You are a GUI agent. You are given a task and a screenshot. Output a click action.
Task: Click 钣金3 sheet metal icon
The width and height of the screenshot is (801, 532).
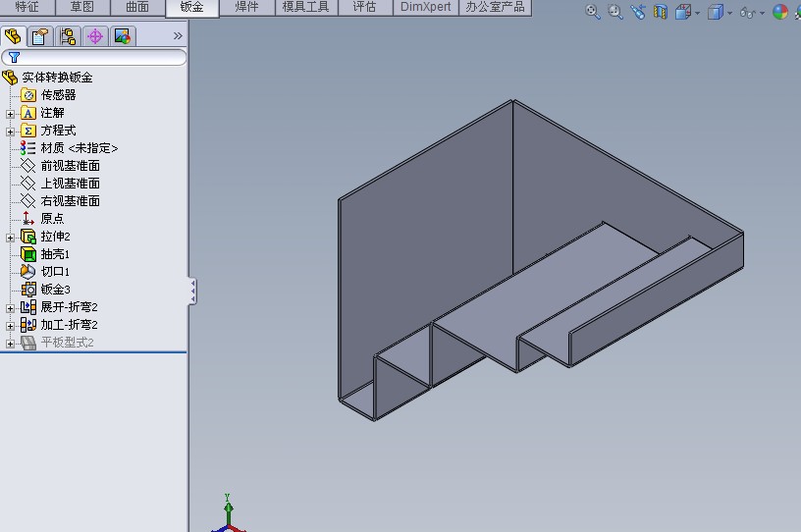point(28,290)
